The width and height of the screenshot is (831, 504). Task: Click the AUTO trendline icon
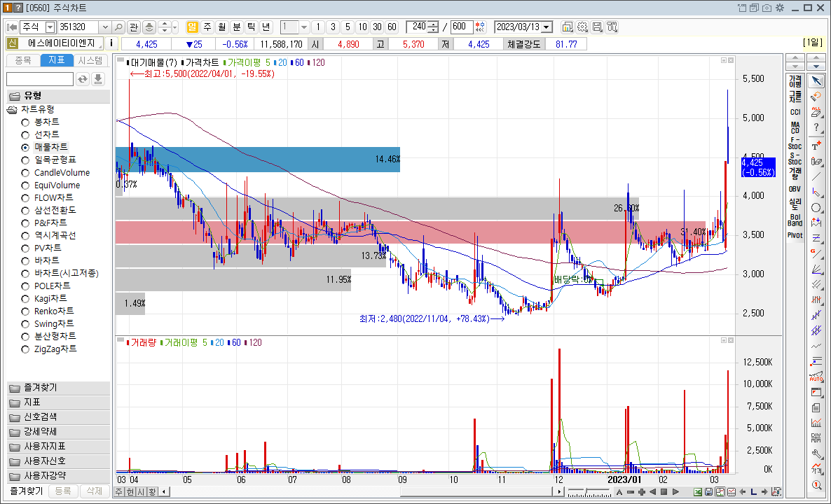pyautogui.click(x=816, y=377)
